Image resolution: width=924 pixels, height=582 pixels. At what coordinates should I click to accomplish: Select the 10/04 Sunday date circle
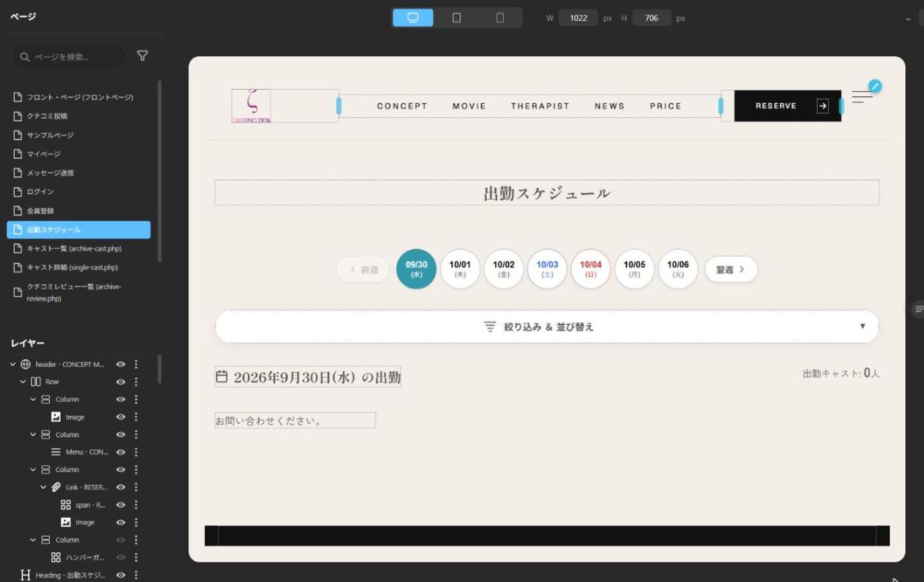click(591, 269)
